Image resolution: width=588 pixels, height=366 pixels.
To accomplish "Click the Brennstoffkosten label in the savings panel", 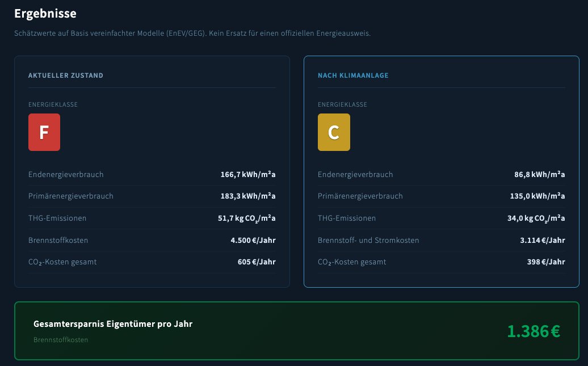I will (x=61, y=340).
